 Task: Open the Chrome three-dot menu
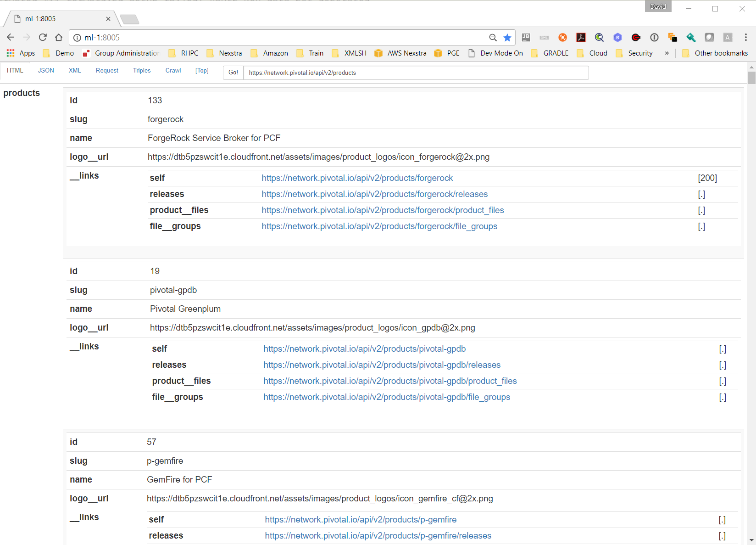[746, 38]
